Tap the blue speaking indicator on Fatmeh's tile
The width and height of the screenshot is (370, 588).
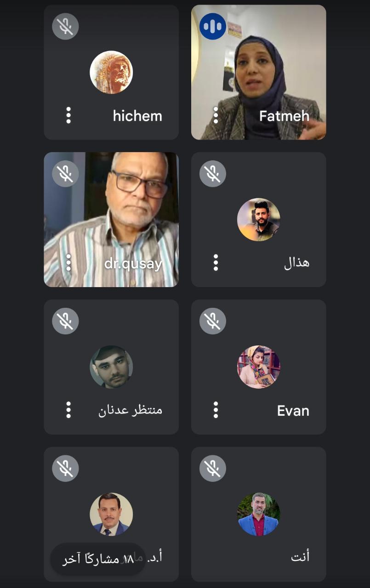coord(213,26)
